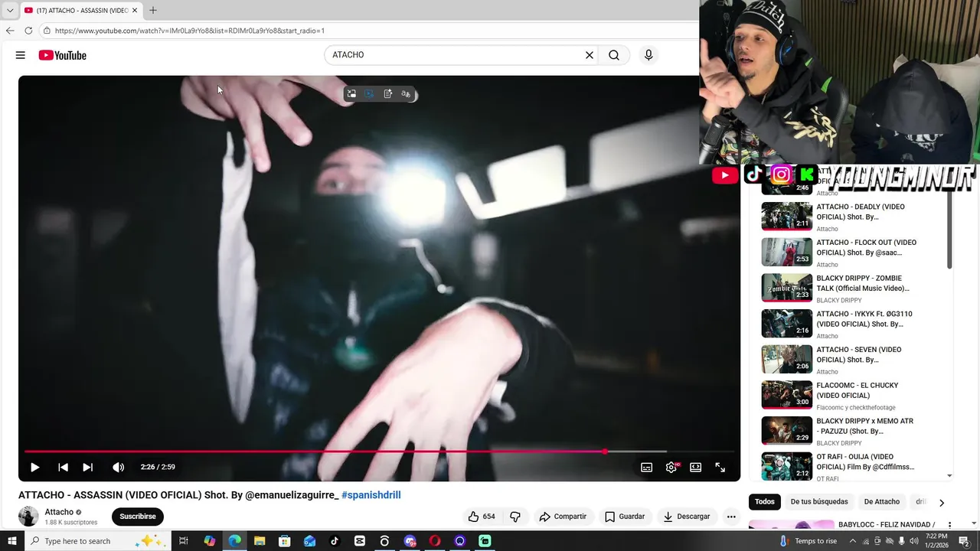The image size is (980, 551).
Task: Open ATTACHO - SEVEN thumbnail
Action: click(x=786, y=359)
